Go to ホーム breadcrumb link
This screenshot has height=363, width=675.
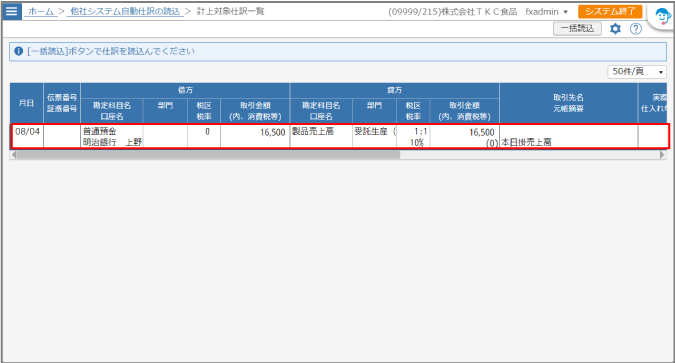point(41,12)
